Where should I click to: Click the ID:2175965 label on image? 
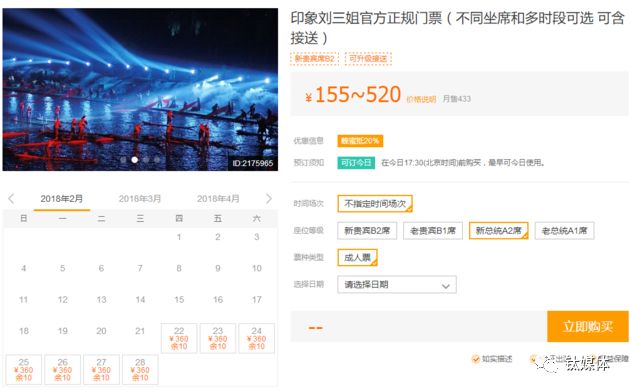point(253,163)
